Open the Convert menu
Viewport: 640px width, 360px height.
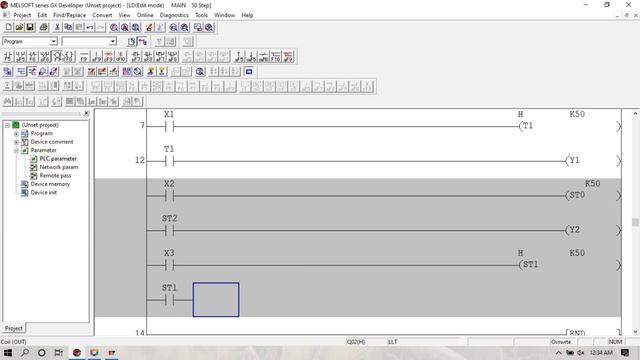click(x=102, y=15)
